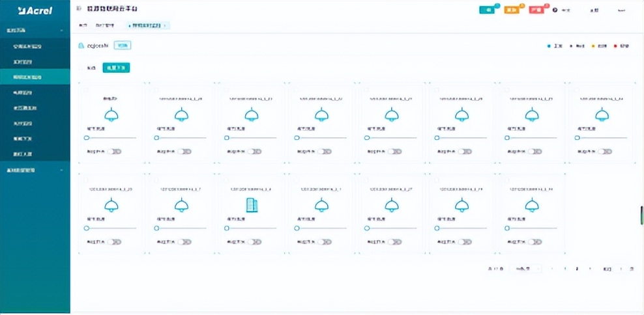Check the select-all checkbox beside the teal button
Image resolution: width=644 pixels, height=315 pixels.
pyautogui.click(x=81, y=67)
